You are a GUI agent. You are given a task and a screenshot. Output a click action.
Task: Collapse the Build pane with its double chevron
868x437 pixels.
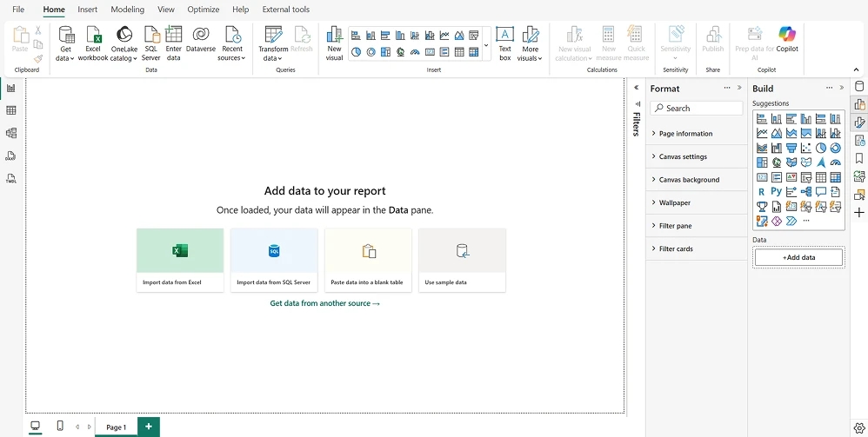point(842,88)
